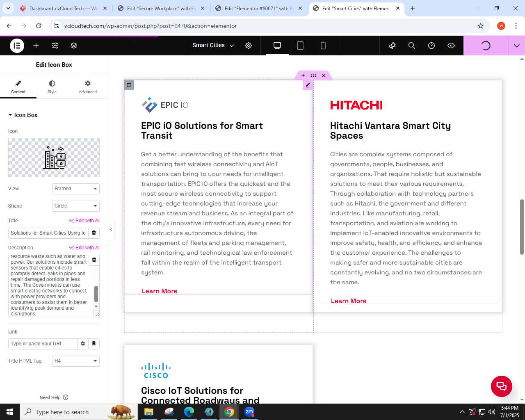
Task: Open dynamic tags for Description field
Action: [94, 260]
